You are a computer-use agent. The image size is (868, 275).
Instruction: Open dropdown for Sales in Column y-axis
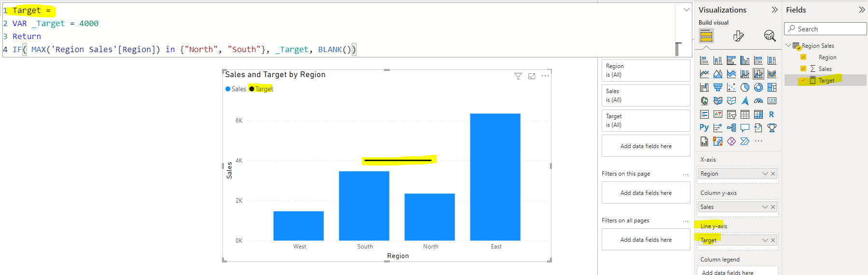(x=765, y=207)
